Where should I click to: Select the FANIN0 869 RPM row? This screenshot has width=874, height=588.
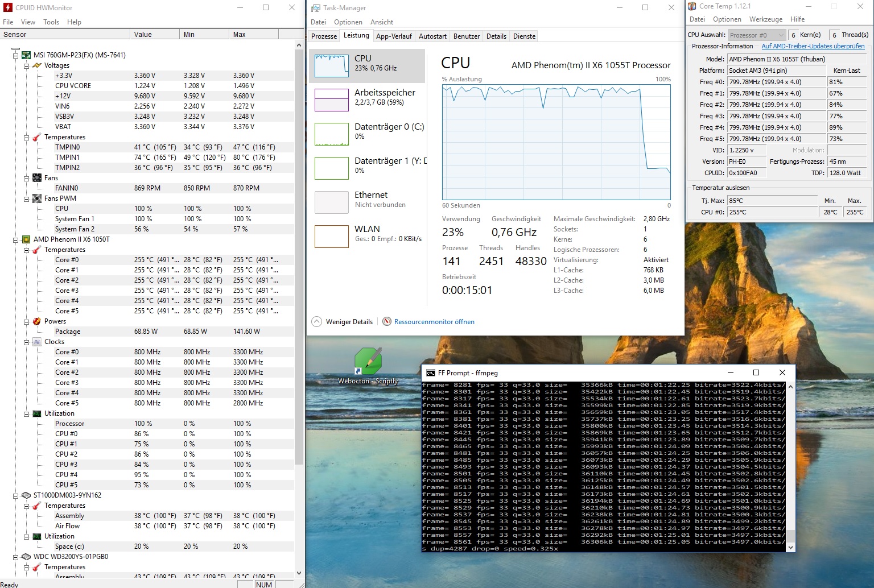(148, 188)
